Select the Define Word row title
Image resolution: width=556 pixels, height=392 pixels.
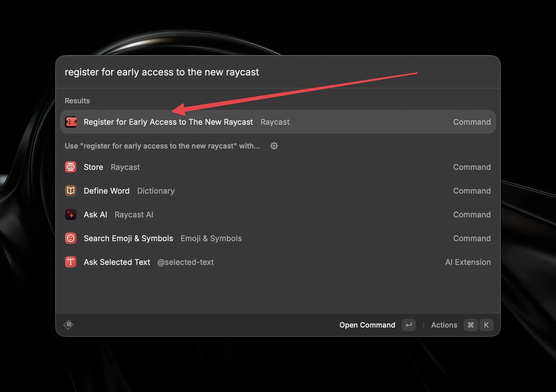pyautogui.click(x=107, y=191)
